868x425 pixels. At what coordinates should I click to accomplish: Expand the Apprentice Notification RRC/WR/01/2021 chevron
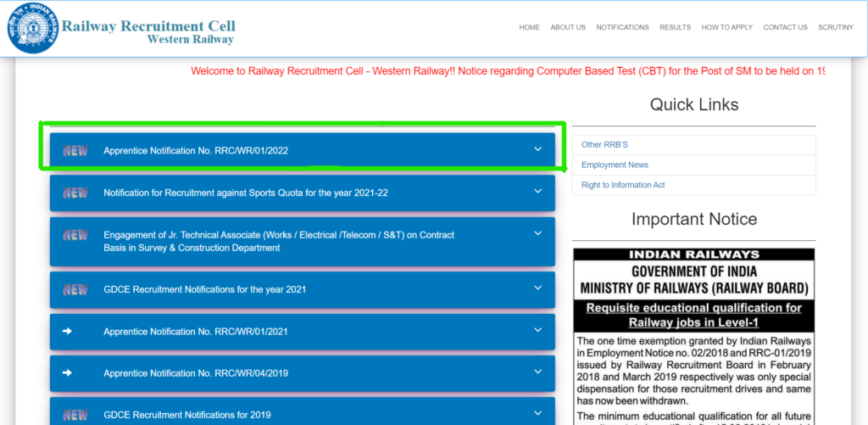coord(537,330)
